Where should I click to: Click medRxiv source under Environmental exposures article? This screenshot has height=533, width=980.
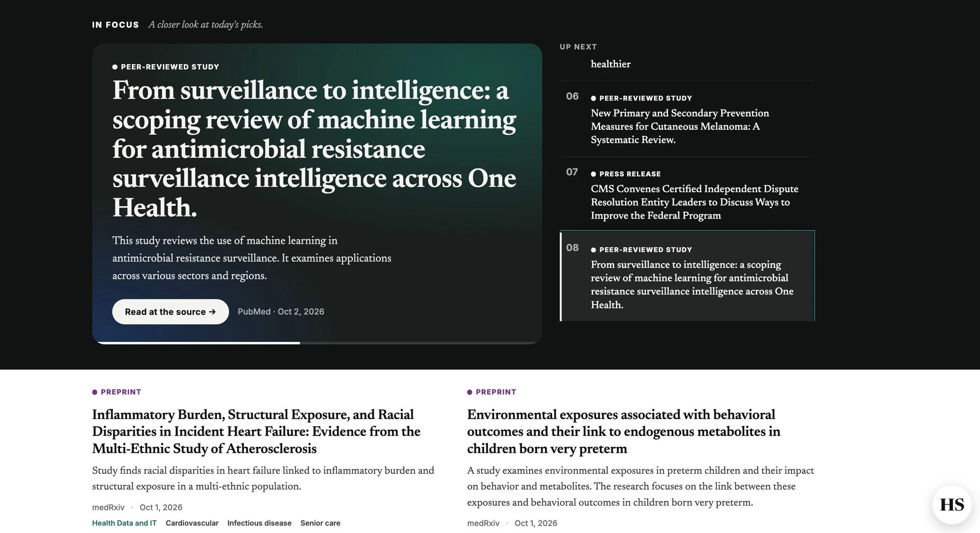coord(483,523)
